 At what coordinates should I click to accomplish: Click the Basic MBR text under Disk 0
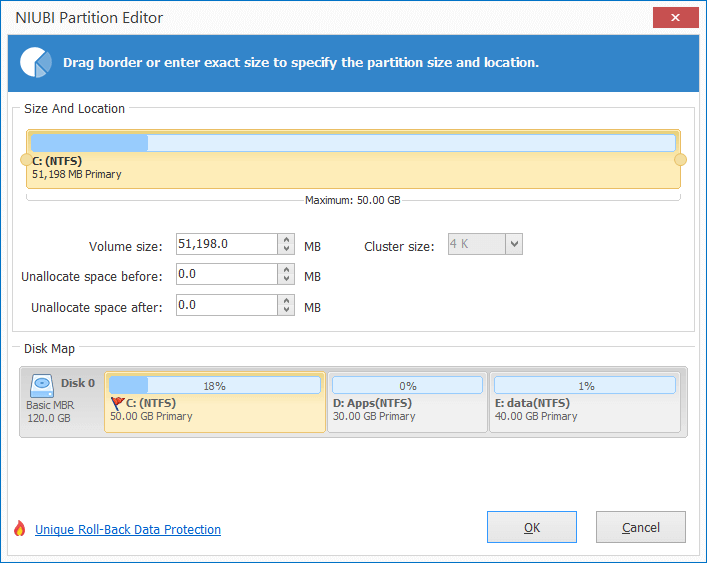[50, 405]
